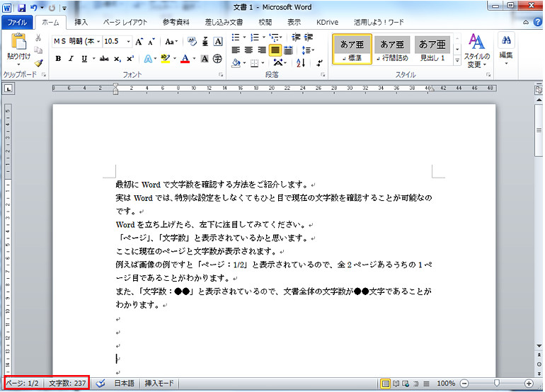Click the Save icon in quick access toolbar

pyautogui.click(x=21, y=8)
